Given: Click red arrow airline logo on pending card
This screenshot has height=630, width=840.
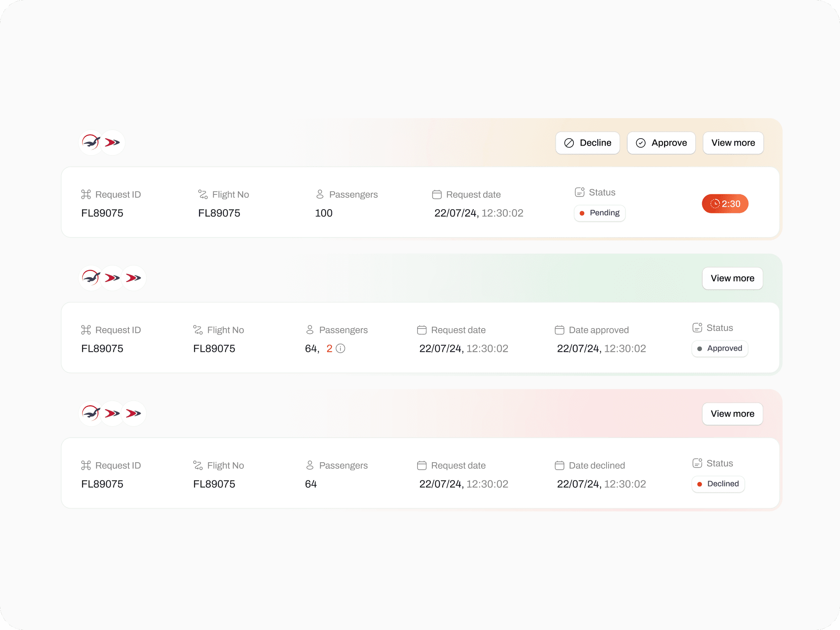Looking at the screenshot, I should click(112, 143).
